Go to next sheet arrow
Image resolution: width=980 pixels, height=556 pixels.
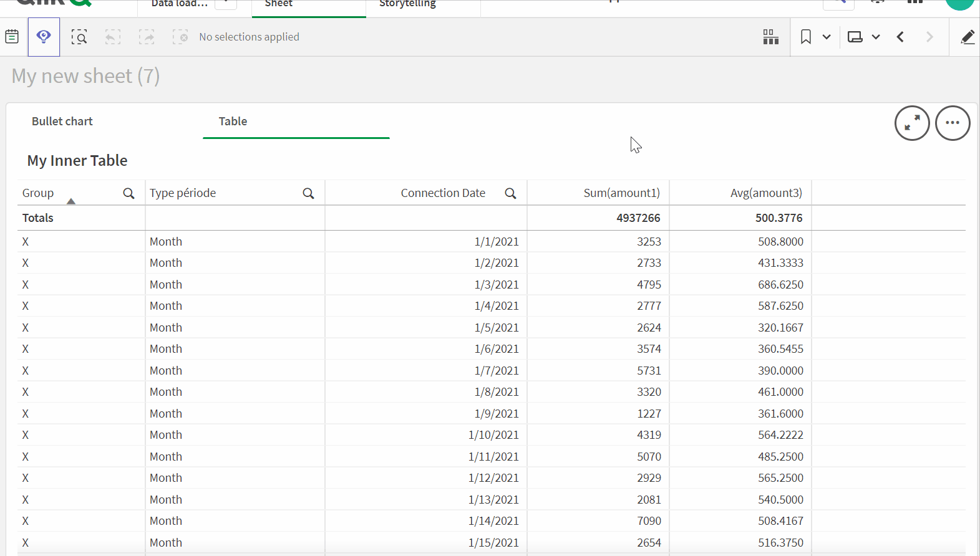929,37
